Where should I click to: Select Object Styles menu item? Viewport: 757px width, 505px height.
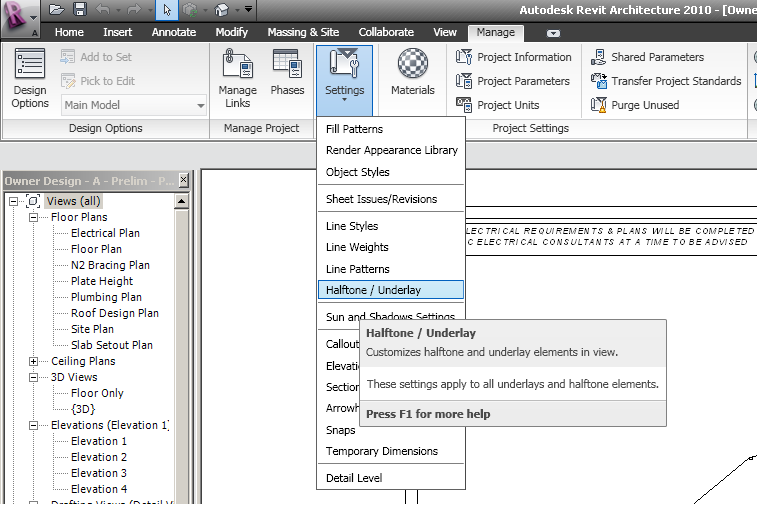click(391, 172)
